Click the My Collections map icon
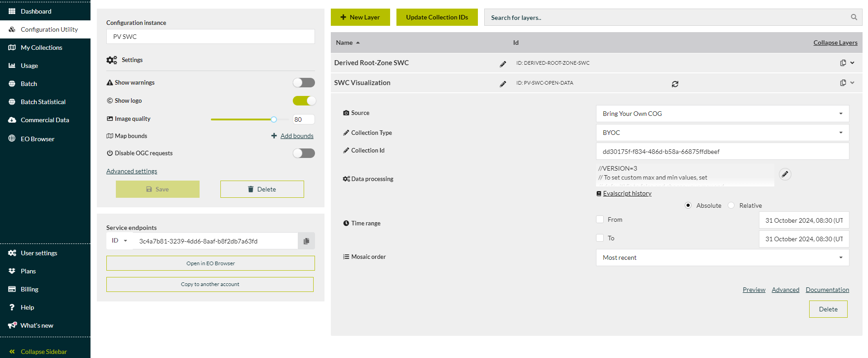The width and height of the screenshot is (868, 358). [x=12, y=48]
